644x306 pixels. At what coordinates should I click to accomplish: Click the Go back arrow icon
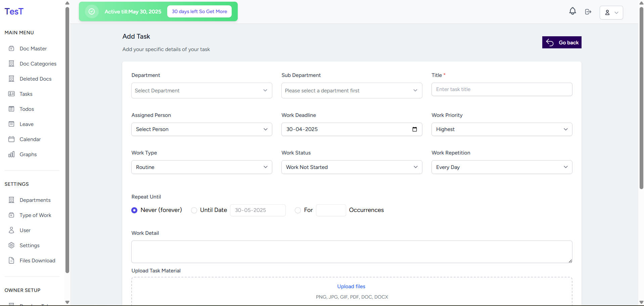(550, 42)
